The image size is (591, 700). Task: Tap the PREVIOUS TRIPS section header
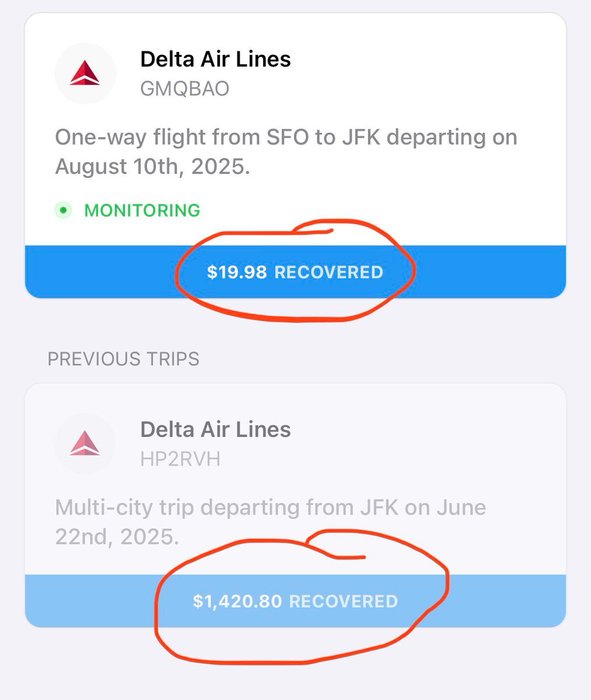124,359
